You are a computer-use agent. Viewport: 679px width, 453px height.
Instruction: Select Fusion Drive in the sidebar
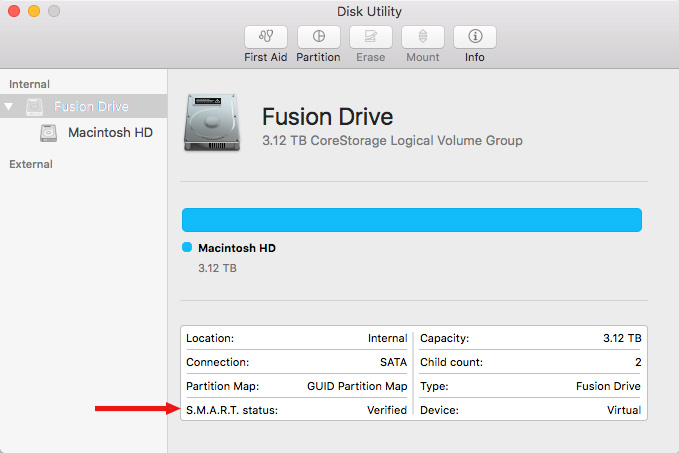point(84,106)
